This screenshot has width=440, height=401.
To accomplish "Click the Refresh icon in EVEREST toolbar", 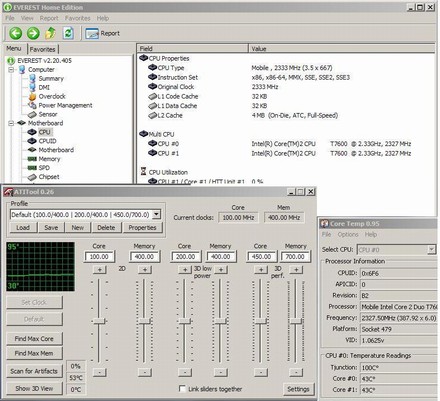I will (68, 33).
